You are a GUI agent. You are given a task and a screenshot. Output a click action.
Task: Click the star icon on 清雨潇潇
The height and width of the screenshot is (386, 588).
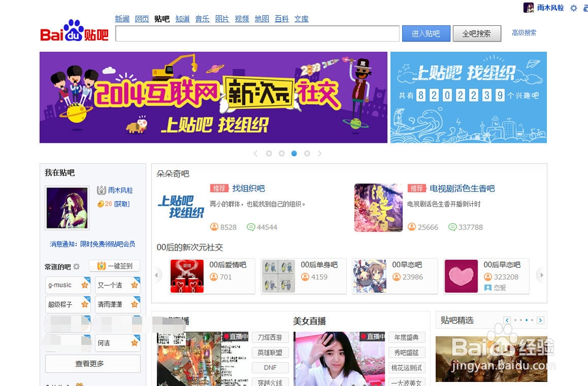click(134, 304)
